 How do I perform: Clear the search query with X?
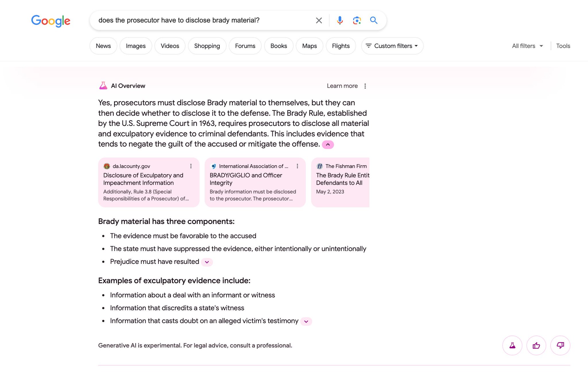click(319, 20)
